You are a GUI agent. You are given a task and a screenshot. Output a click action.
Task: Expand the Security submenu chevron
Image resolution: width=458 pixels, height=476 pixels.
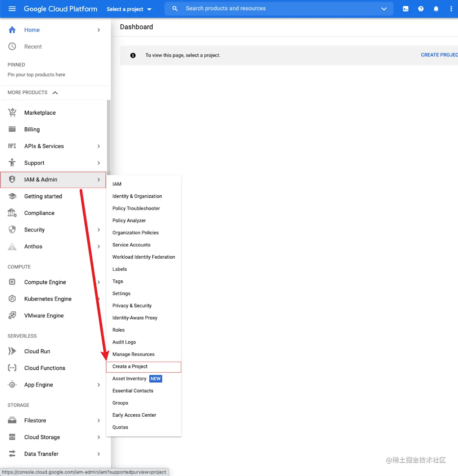(x=99, y=230)
